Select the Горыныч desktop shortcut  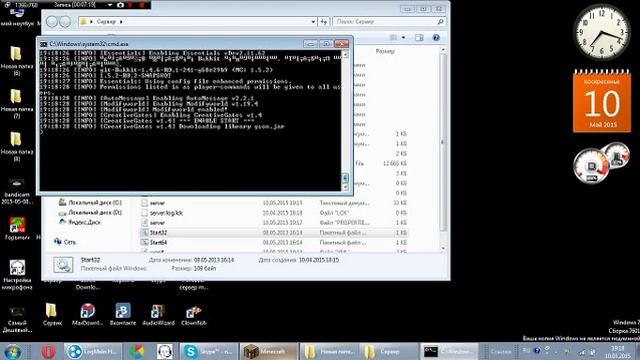tap(17, 229)
